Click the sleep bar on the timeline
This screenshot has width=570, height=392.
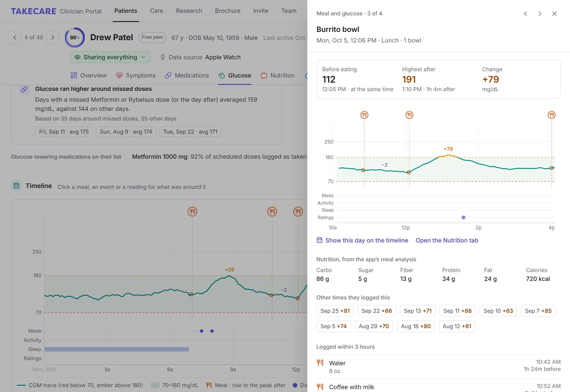coord(117,349)
